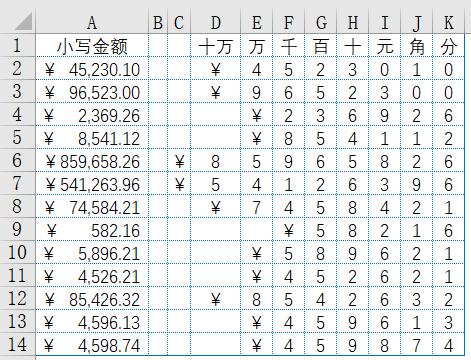Click cell containing ¥859,658.26
Viewport: 471px width, 360px height.
click(x=92, y=161)
